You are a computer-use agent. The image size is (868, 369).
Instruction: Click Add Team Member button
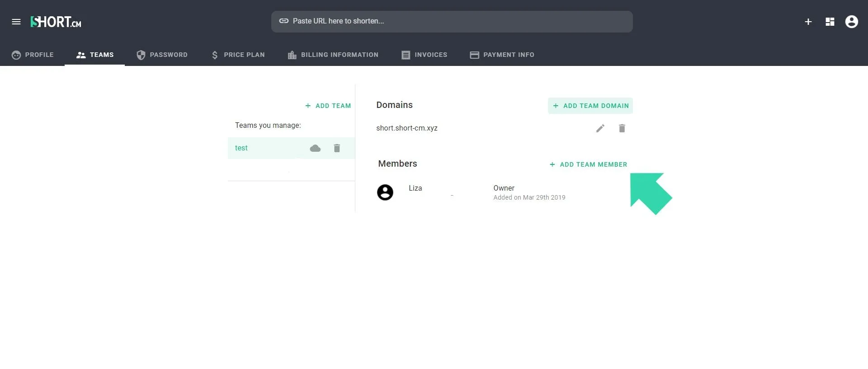pos(588,164)
